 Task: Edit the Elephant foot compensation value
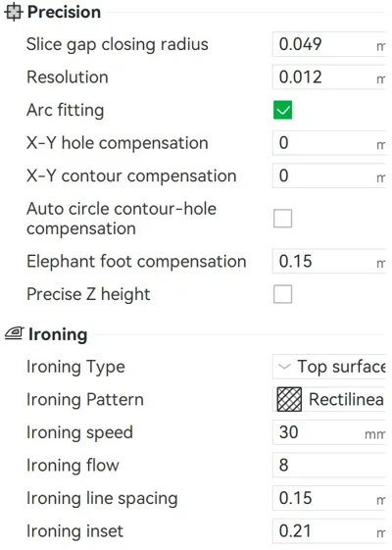(329, 262)
